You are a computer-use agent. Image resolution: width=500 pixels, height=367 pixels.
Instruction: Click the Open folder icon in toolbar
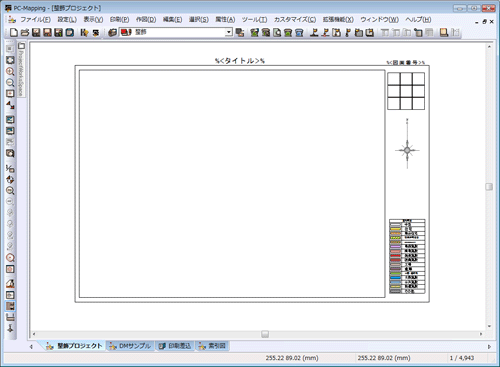[25, 32]
